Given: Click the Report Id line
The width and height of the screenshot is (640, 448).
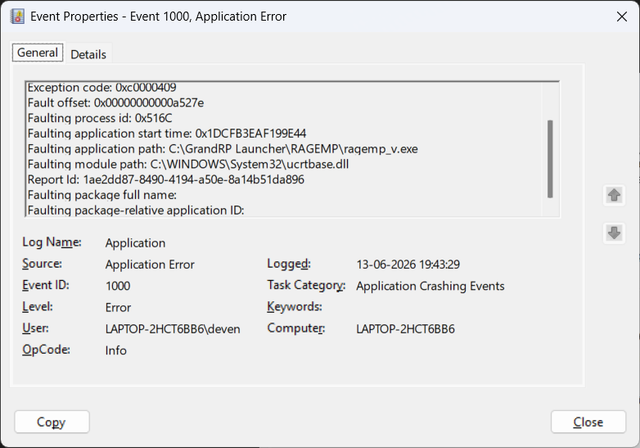Looking at the screenshot, I should pyautogui.click(x=166, y=180).
